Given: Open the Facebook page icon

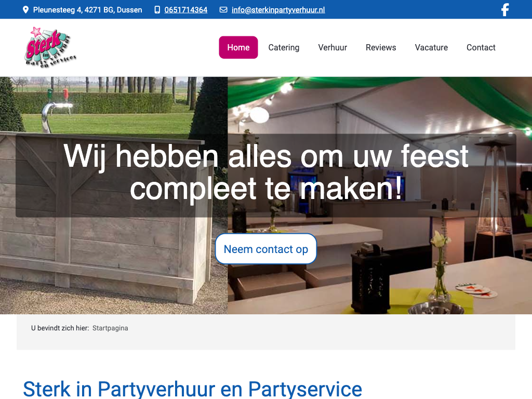Looking at the screenshot, I should (x=504, y=10).
